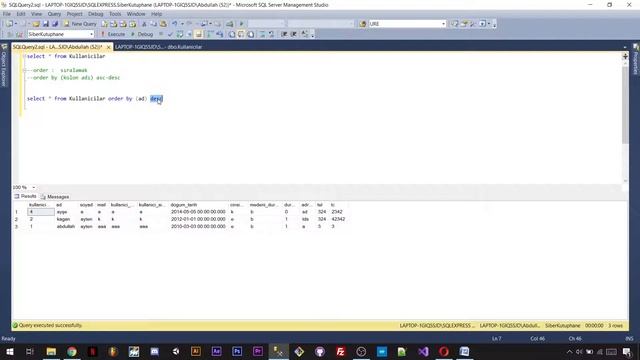Open the Windows Start menu
The width and height of the screenshot is (640, 360).
(x=10, y=351)
